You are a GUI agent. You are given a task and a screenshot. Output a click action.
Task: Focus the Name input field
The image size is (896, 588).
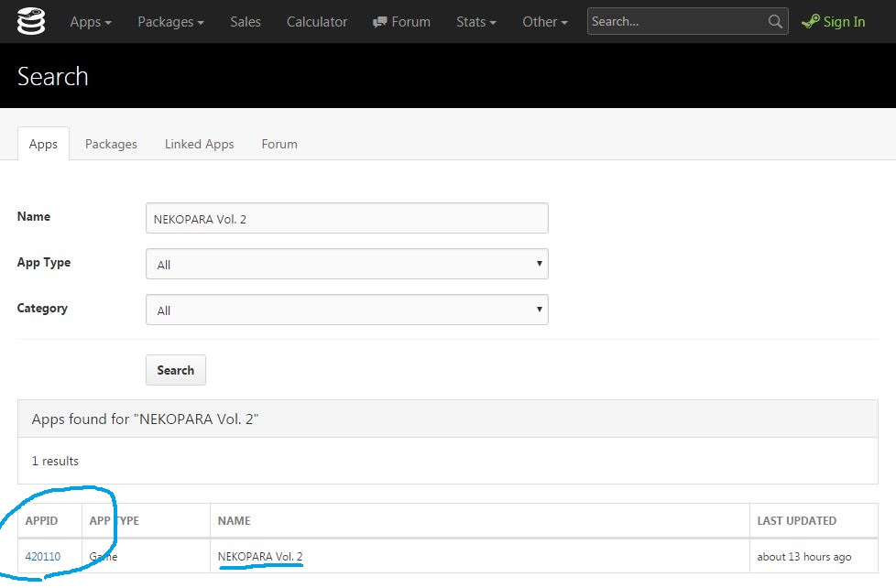(346, 218)
